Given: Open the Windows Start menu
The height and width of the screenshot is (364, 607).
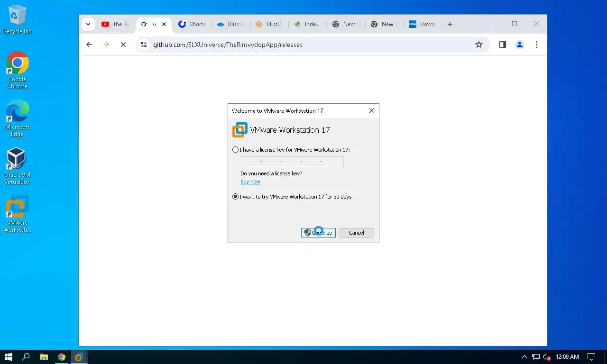Looking at the screenshot, I should pos(9,357).
